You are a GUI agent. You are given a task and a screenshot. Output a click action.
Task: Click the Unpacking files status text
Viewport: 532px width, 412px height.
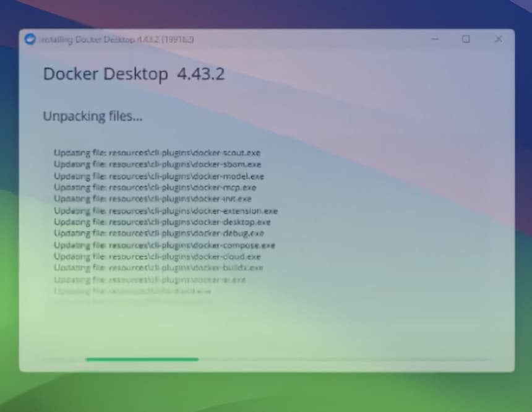click(93, 116)
